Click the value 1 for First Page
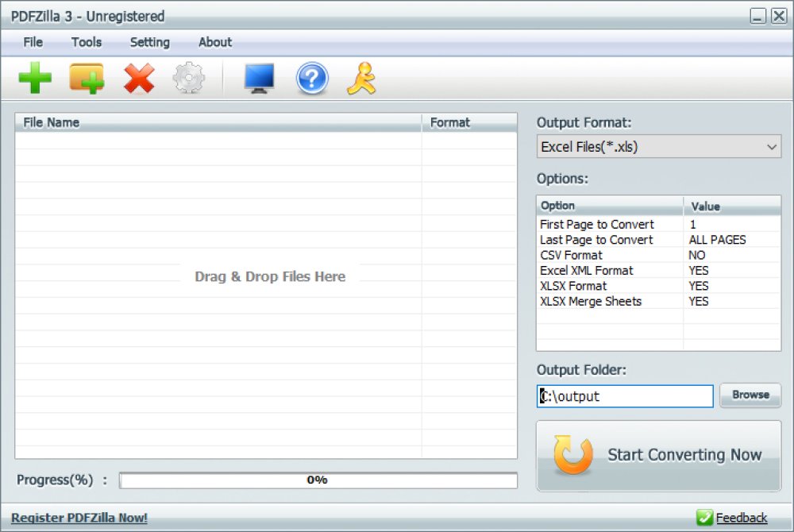This screenshot has width=794, height=532. pyautogui.click(x=692, y=224)
